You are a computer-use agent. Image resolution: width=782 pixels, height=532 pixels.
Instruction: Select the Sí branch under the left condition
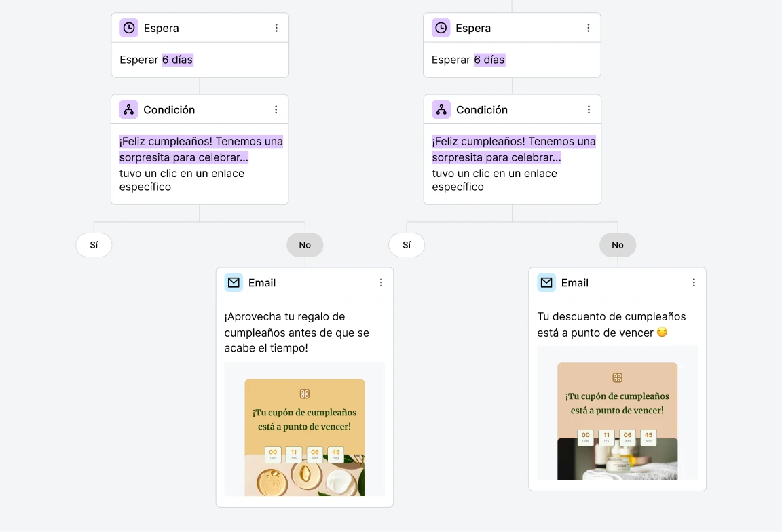coord(94,245)
